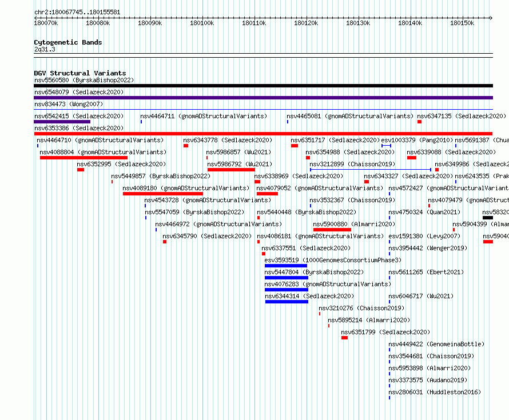
Task: Open nsv5900880 (Almarri2020) label
Action: point(354,224)
